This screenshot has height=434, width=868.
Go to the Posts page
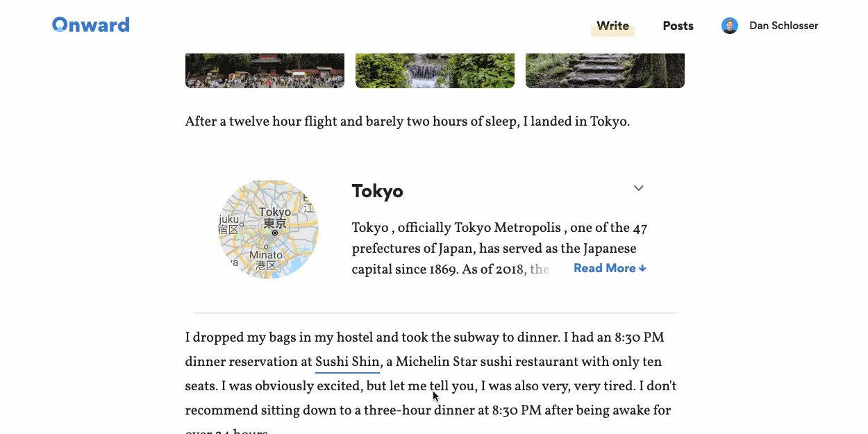click(678, 26)
